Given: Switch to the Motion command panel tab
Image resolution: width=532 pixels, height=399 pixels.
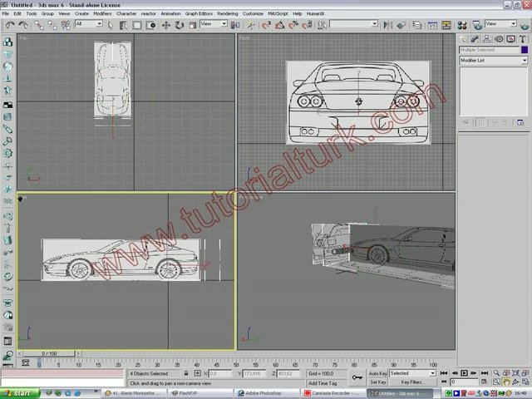Looking at the screenshot, I should coord(499,39).
